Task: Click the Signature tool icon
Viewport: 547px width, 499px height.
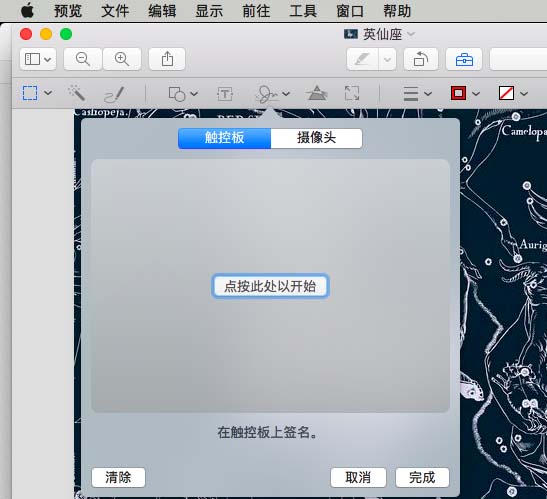Action: click(x=267, y=94)
